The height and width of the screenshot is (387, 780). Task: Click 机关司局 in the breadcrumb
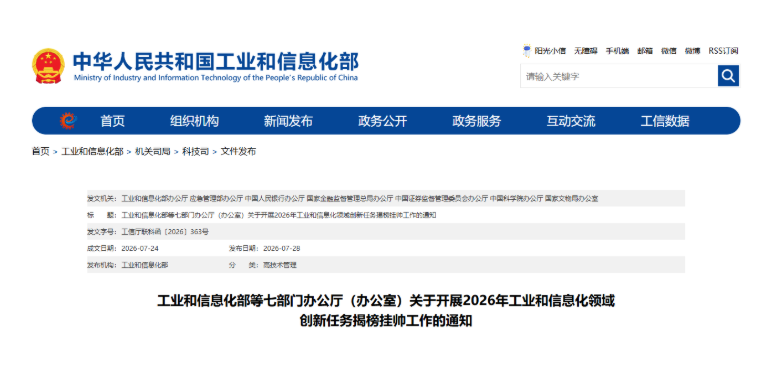pos(153,152)
